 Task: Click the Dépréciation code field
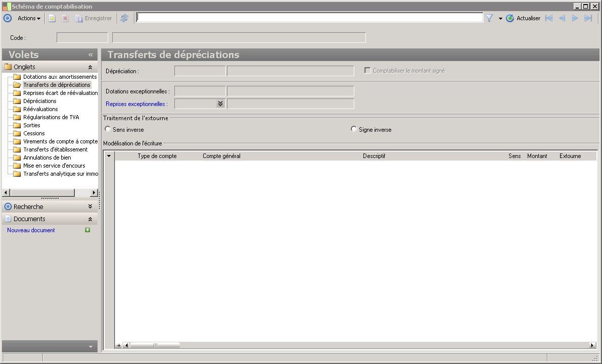(x=200, y=71)
